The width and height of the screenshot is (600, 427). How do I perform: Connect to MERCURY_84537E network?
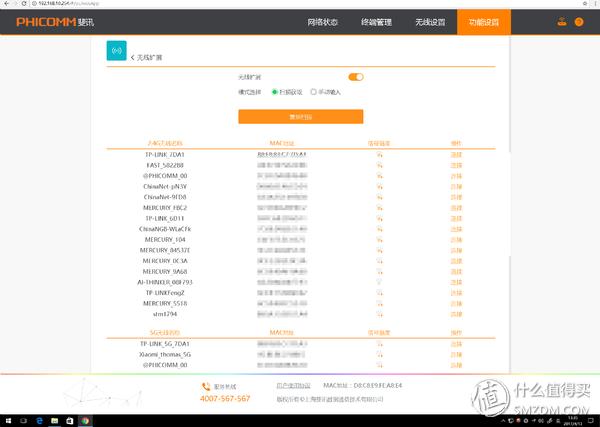456,250
